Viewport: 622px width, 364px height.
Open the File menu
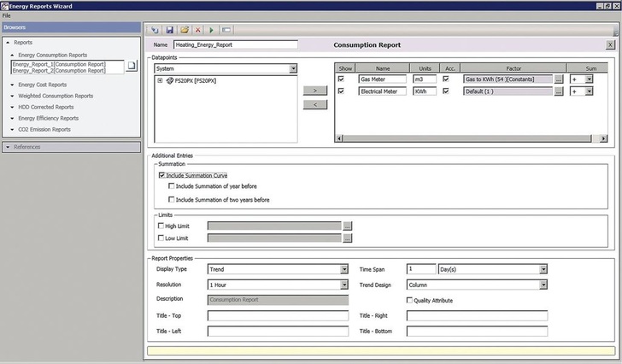(x=6, y=15)
